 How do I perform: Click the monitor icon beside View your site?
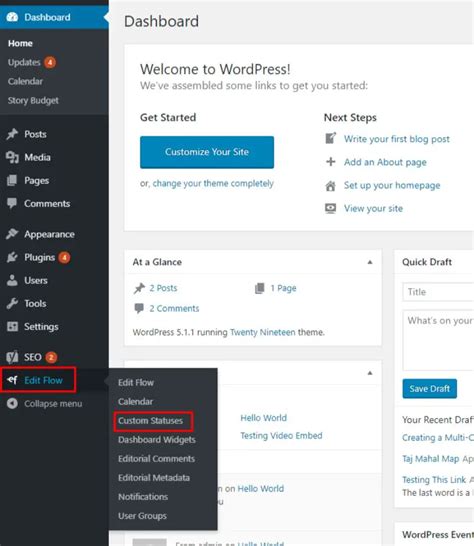pyautogui.click(x=331, y=208)
